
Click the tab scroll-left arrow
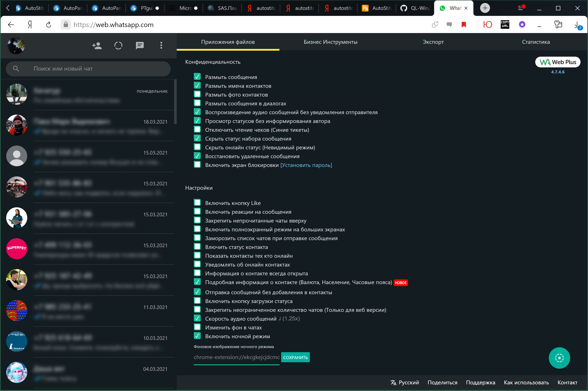pyautogui.click(x=8, y=8)
